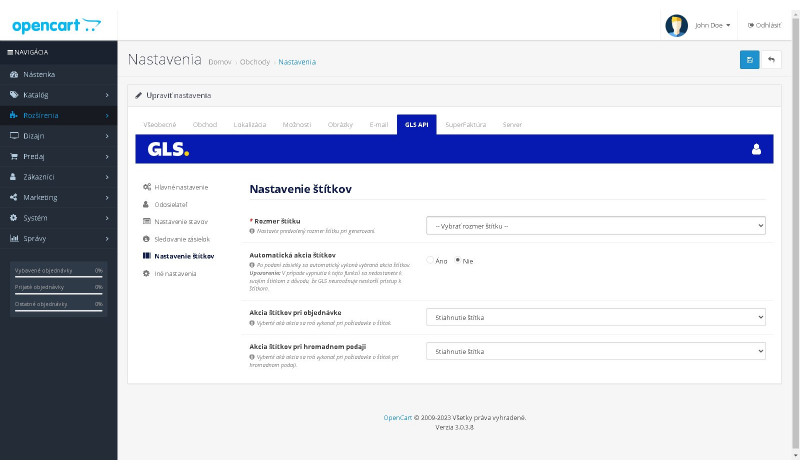Image resolution: width=800 pixels, height=470 pixels.
Task: Expand the Predaj menu chevron
Action: click(107, 157)
